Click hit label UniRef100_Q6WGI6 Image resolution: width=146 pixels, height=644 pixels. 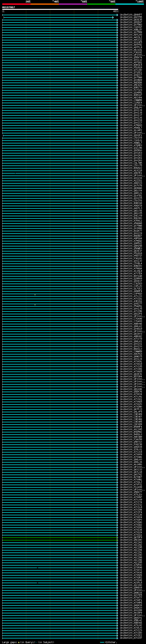[131, 593]
